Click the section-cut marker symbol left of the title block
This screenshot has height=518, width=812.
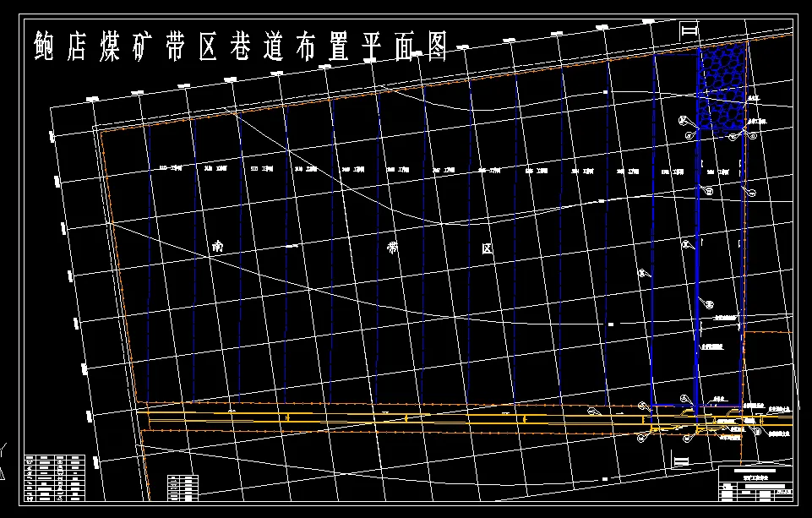click(681, 461)
